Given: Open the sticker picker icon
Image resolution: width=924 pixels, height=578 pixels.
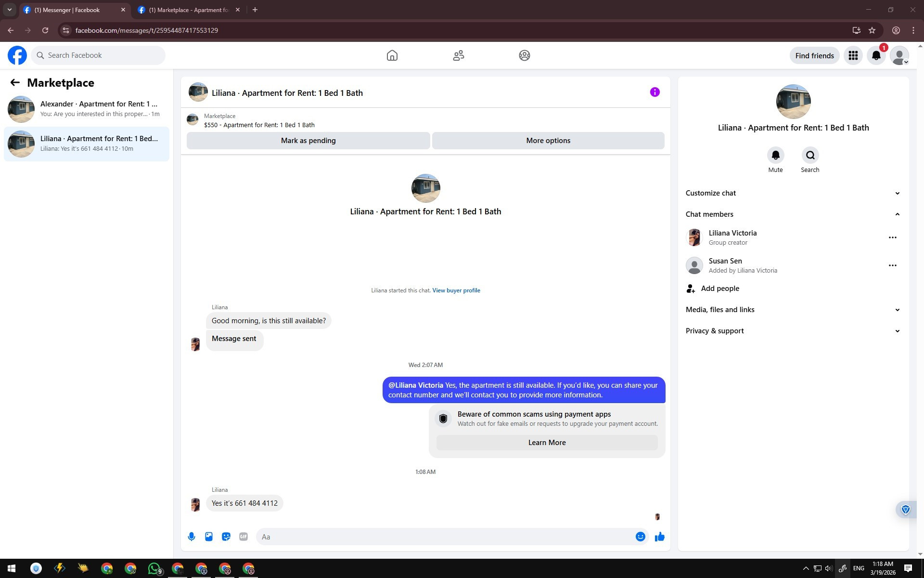Looking at the screenshot, I should click(x=226, y=537).
